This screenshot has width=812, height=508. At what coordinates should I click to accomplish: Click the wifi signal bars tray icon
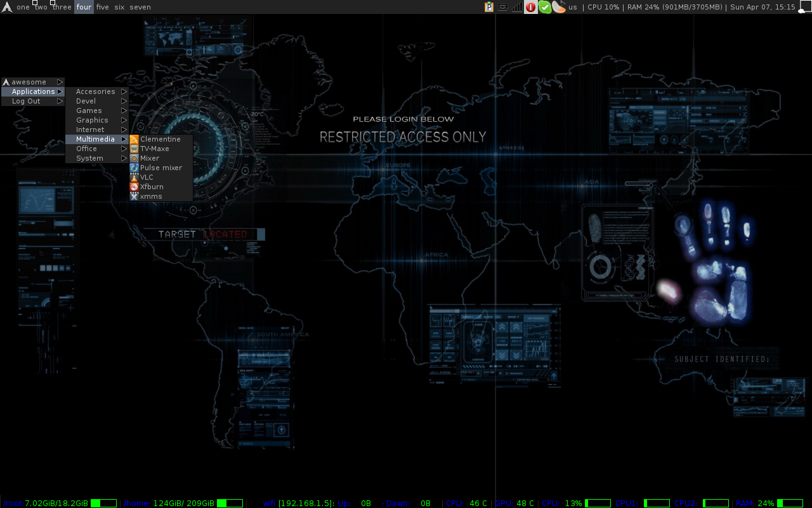click(x=517, y=7)
